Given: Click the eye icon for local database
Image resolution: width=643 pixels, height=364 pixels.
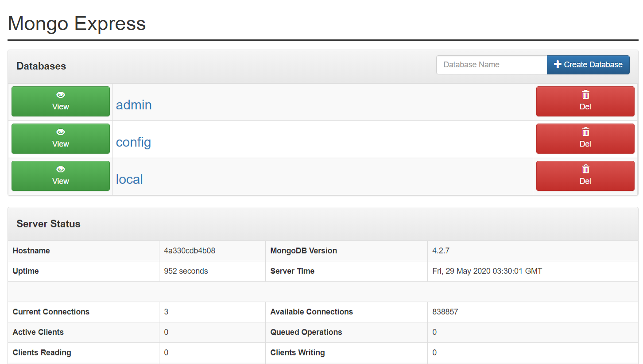Looking at the screenshot, I should 61,169.
